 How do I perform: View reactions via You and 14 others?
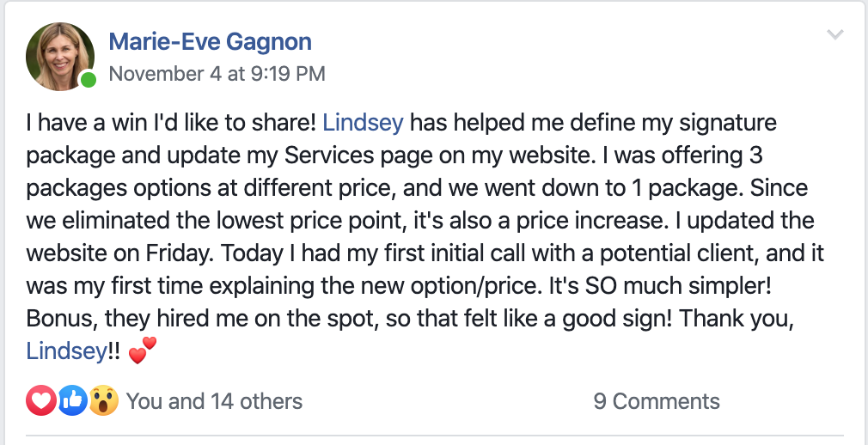(214, 401)
